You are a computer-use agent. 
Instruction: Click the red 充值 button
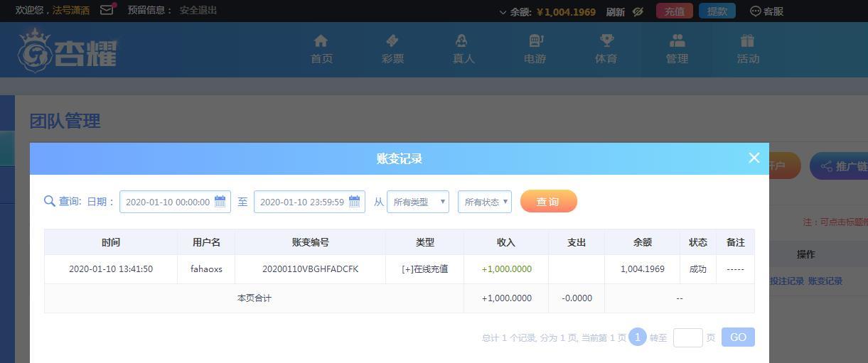point(675,11)
